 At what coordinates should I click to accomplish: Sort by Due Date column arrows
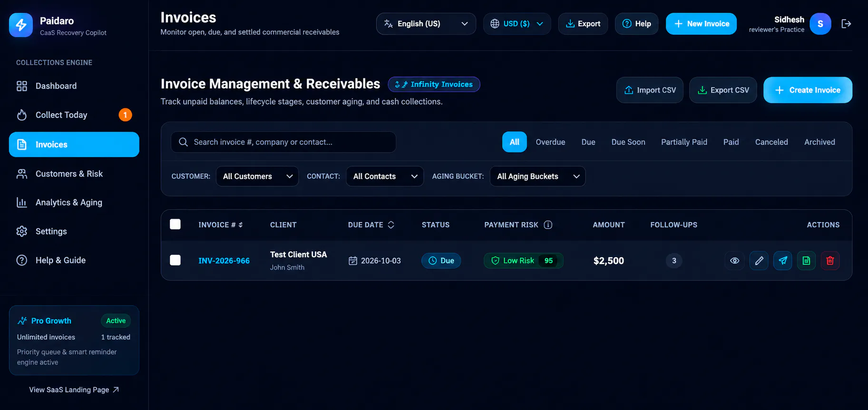tap(391, 225)
